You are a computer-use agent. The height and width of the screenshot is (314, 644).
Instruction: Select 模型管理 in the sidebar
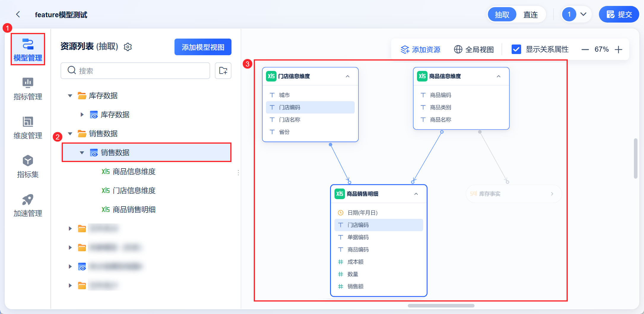28,49
